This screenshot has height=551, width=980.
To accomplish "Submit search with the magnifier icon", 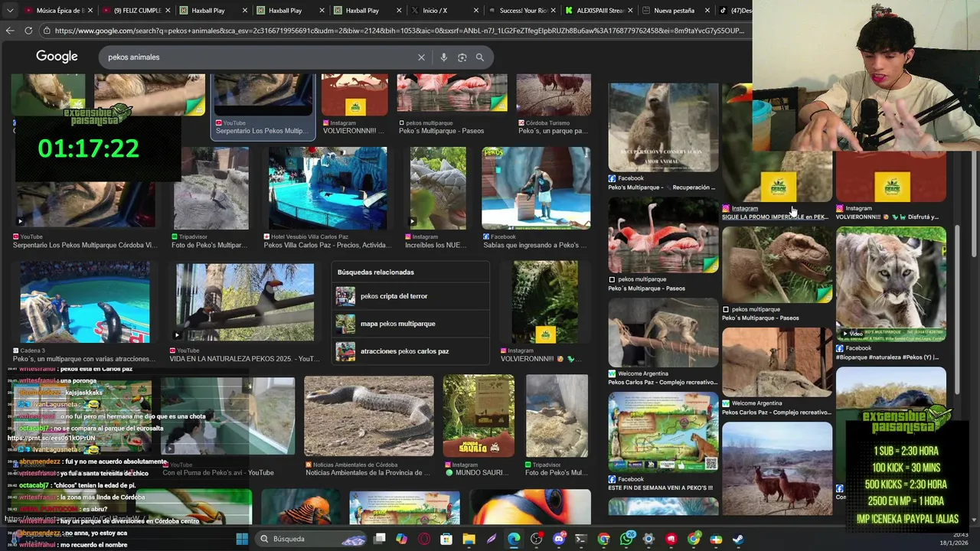I will (480, 57).
